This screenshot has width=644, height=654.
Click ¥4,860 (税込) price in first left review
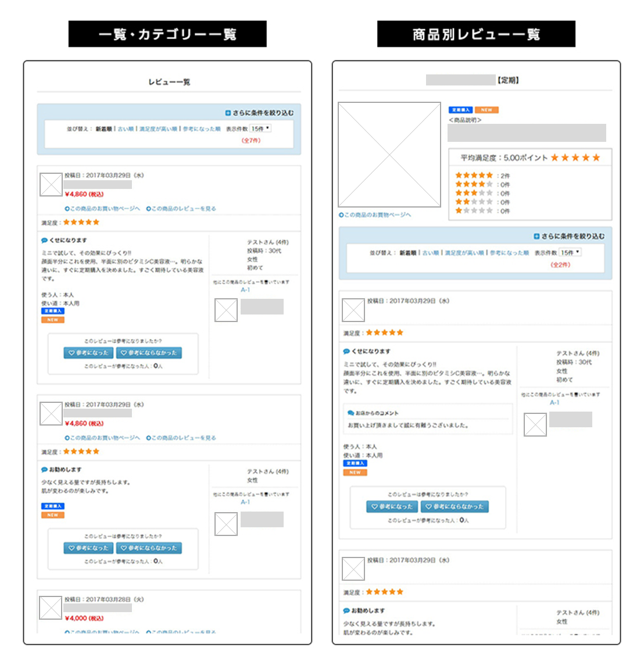[x=84, y=194]
